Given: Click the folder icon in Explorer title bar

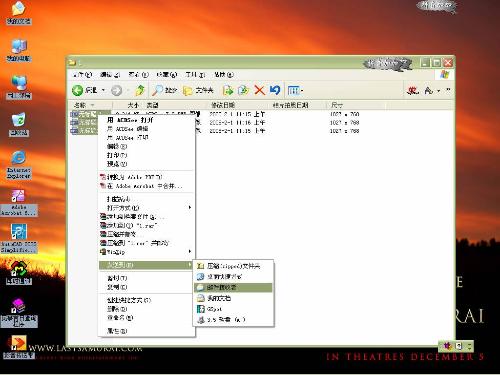Looking at the screenshot, I should click(72, 62).
